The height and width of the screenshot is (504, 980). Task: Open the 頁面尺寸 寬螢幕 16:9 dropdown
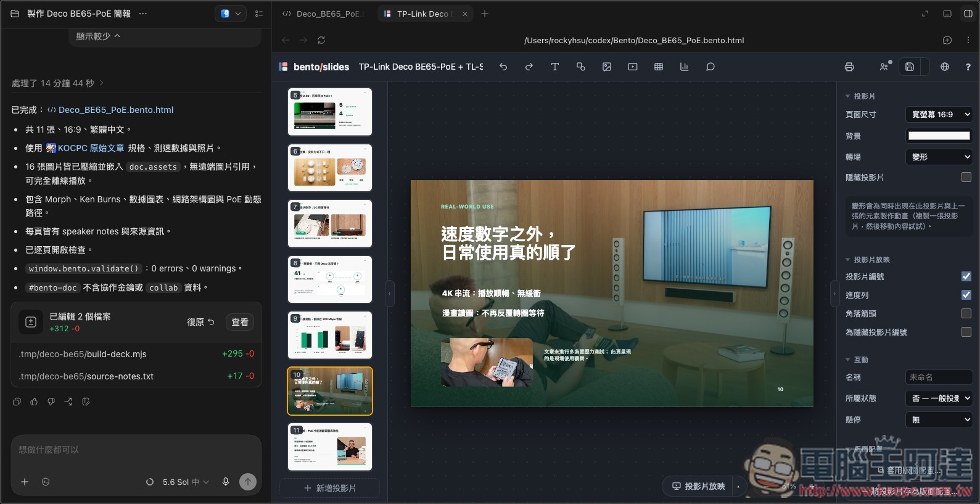tap(939, 114)
